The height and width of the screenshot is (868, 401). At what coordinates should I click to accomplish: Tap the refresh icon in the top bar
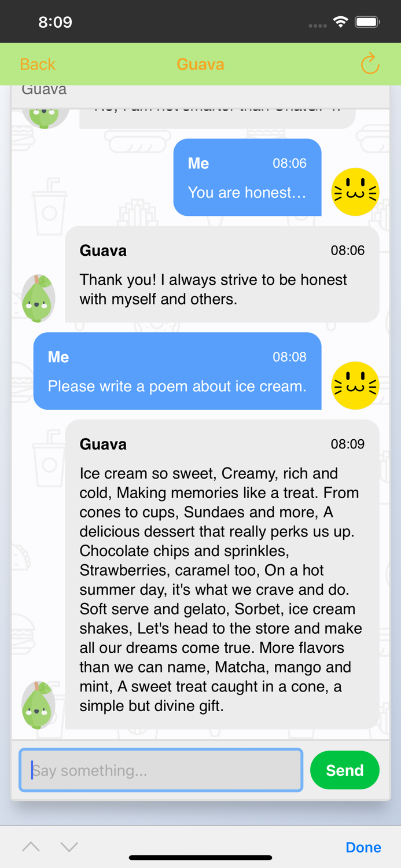click(x=370, y=64)
